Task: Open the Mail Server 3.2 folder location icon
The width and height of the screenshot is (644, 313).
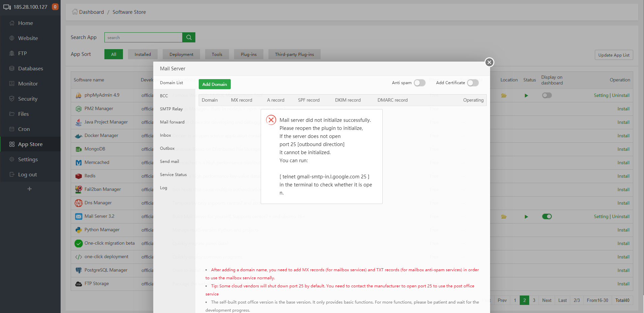Action: [x=503, y=216]
